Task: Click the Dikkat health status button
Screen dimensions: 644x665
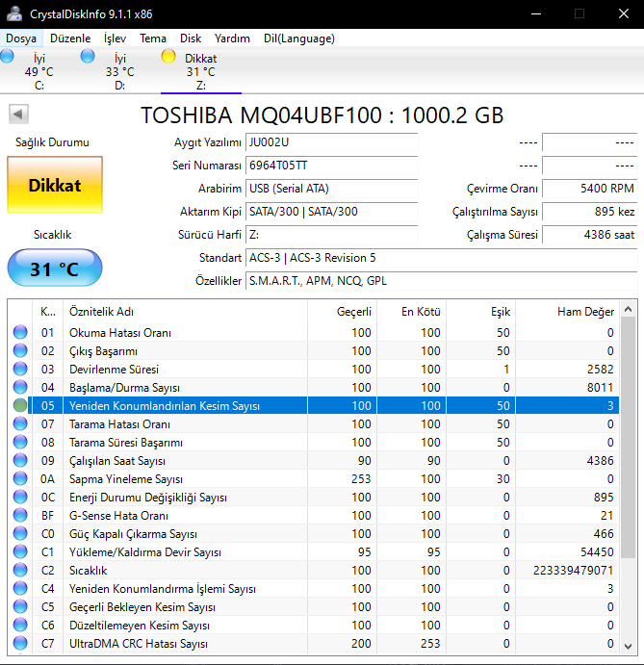Action: point(55,185)
